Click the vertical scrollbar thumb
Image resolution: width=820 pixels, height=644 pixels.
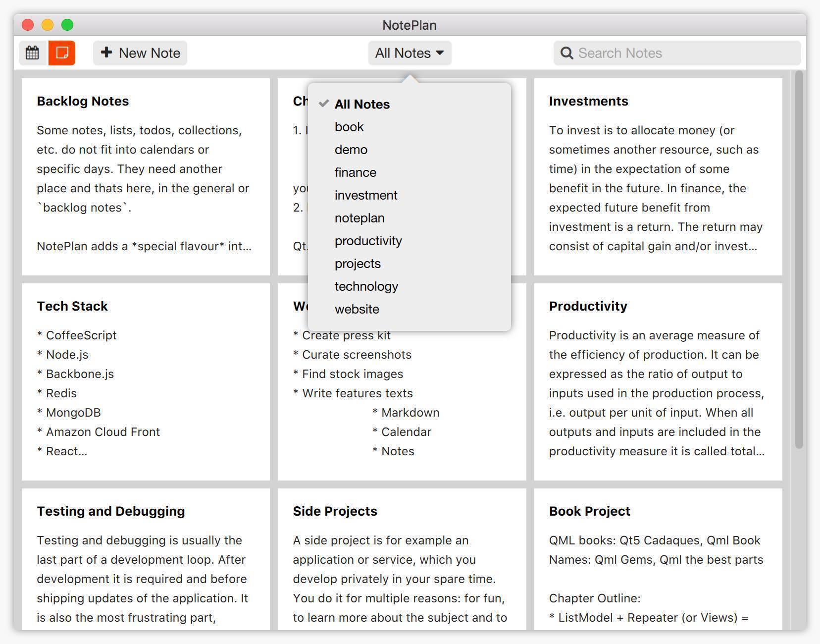[798, 260]
